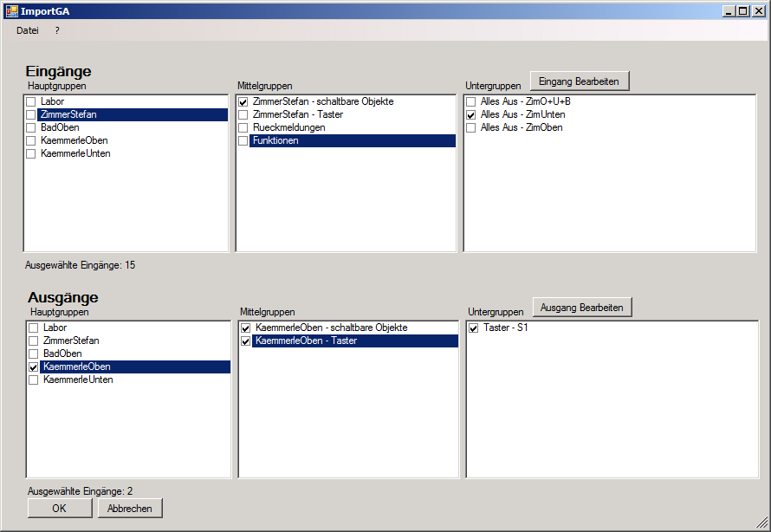Click the resize grip at window corner
This screenshot has height=532, width=771.
click(761, 522)
